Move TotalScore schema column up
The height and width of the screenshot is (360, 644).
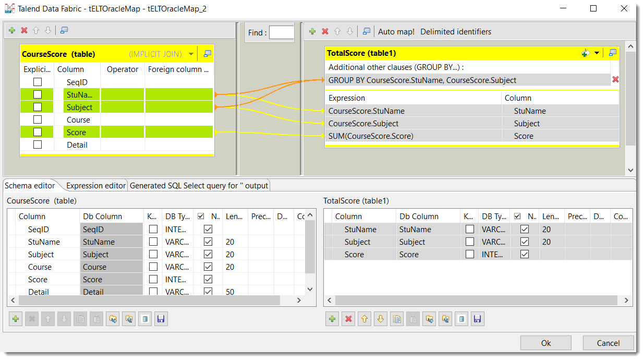pyautogui.click(x=364, y=319)
